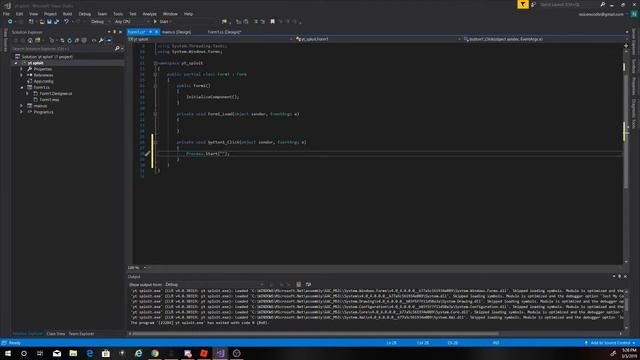Click the Solution Explorer search magnifier icon

[118, 49]
